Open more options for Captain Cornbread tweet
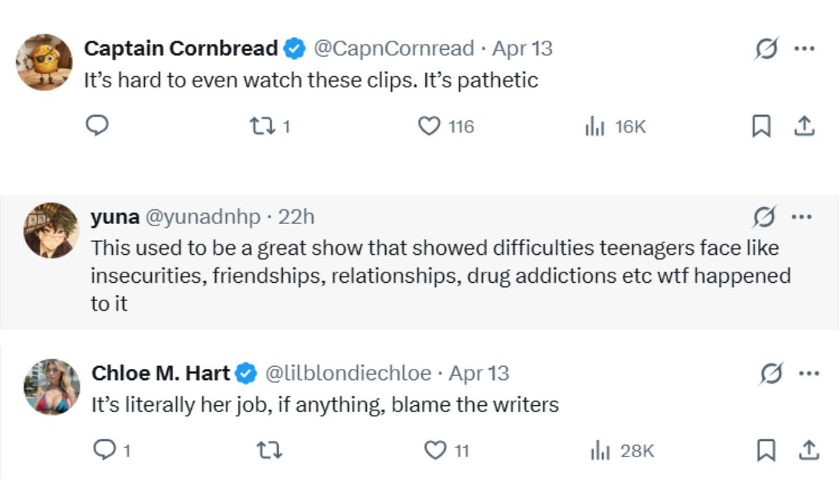Viewport: 840px width, 504px height. pyautogui.click(x=804, y=49)
